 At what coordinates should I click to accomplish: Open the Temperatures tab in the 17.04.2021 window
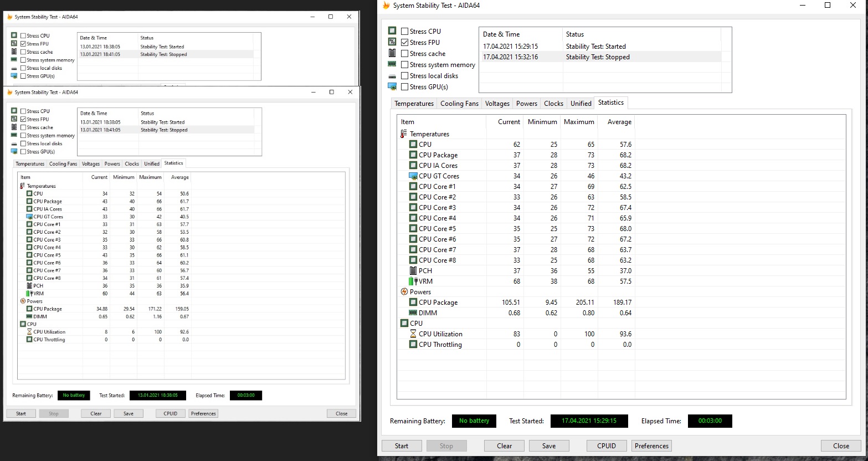[x=414, y=104]
